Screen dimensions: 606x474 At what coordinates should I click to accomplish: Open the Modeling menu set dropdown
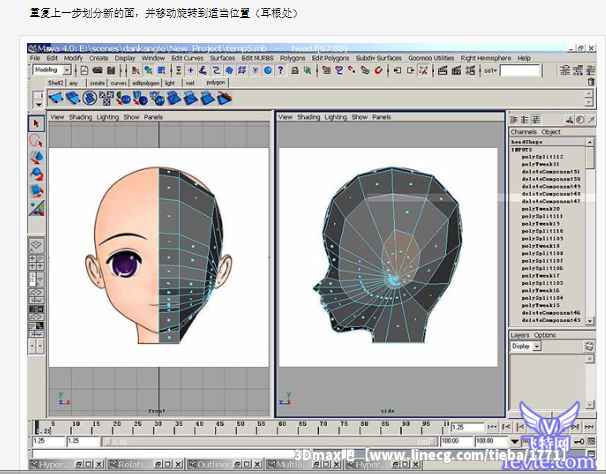67,70
